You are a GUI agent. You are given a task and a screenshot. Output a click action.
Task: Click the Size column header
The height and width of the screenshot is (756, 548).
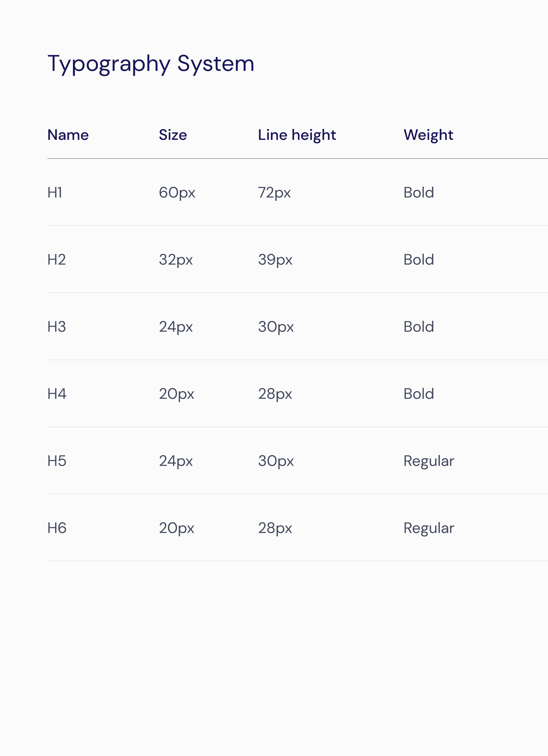pyautogui.click(x=173, y=135)
